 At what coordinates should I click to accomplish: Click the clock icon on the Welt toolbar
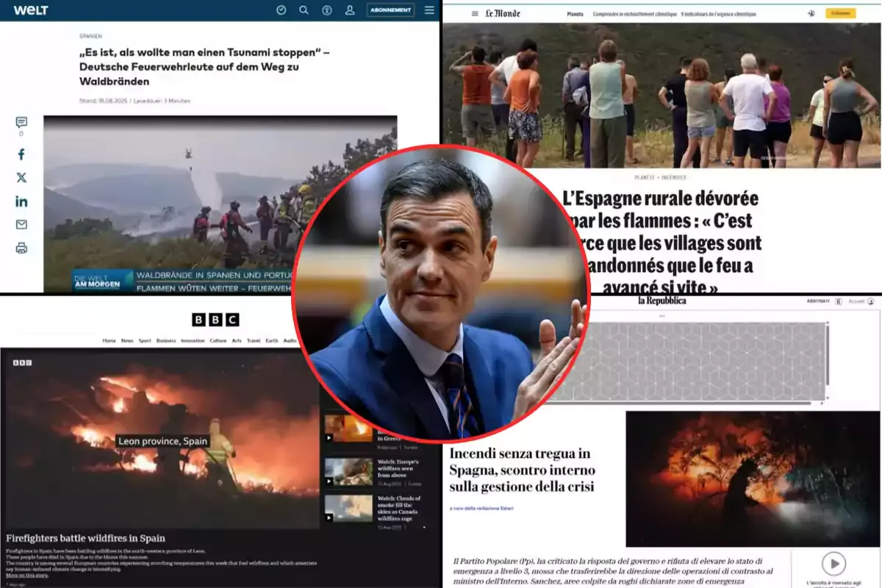(x=282, y=10)
